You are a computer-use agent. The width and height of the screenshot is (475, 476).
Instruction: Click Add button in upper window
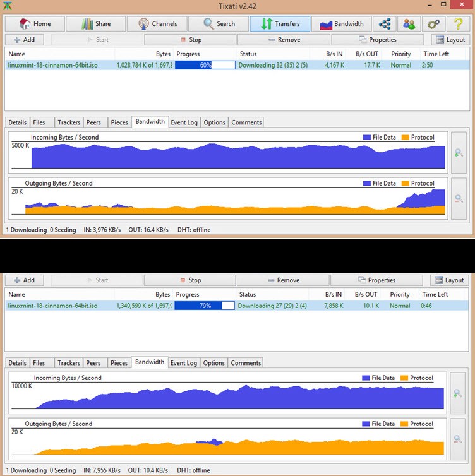24,40
